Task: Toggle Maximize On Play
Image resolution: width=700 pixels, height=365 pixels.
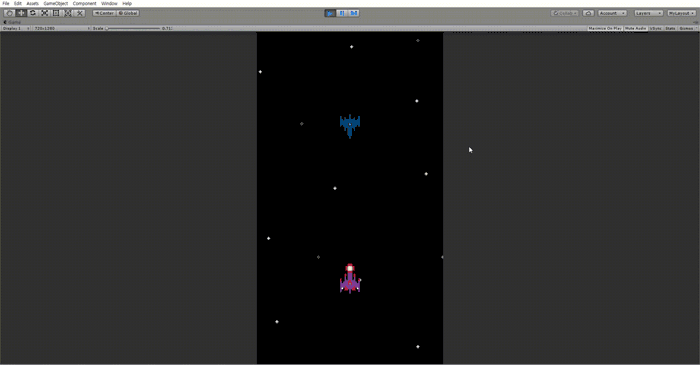Action: [x=605, y=28]
